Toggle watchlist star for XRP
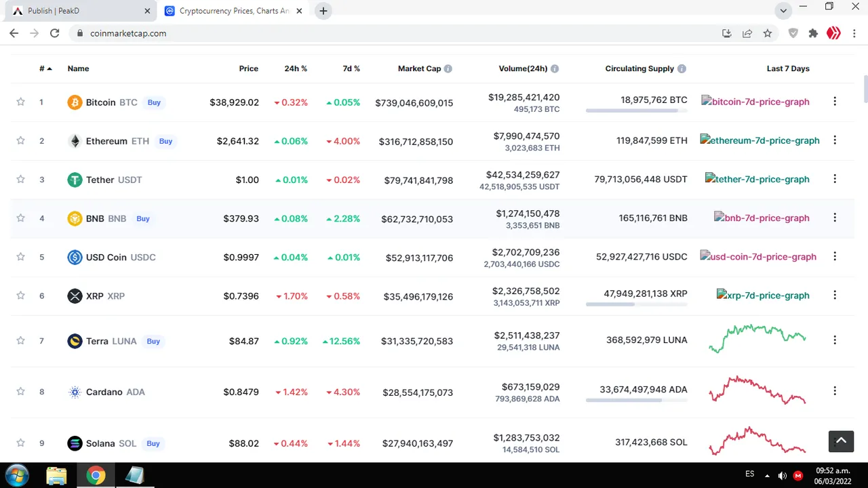The height and width of the screenshot is (488, 868). pyautogui.click(x=20, y=295)
